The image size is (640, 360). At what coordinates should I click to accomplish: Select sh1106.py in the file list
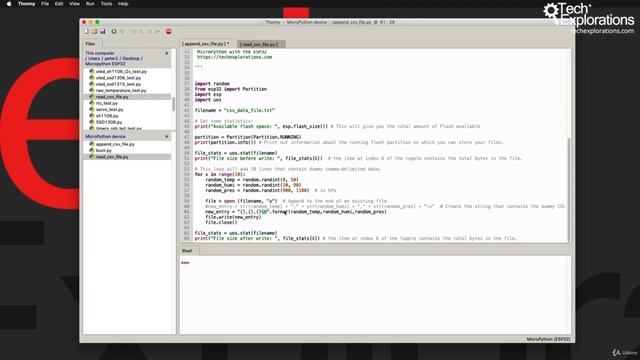(107, 116)
